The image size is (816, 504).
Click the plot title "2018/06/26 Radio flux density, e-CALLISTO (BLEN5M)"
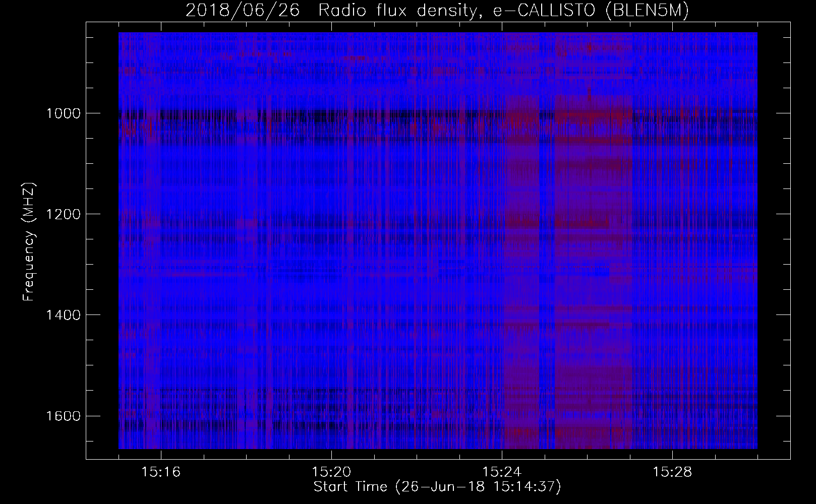point(437,11)
